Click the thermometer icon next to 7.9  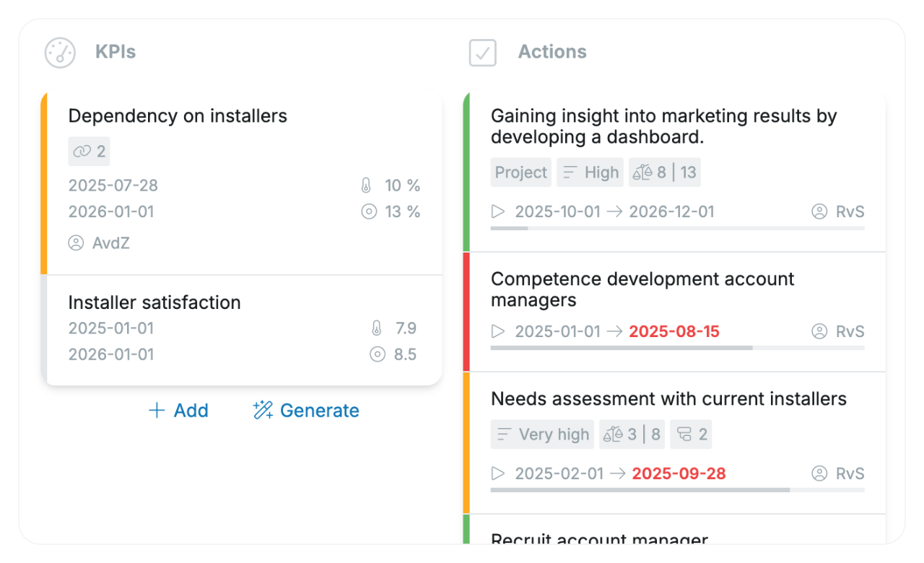point(377,328)
